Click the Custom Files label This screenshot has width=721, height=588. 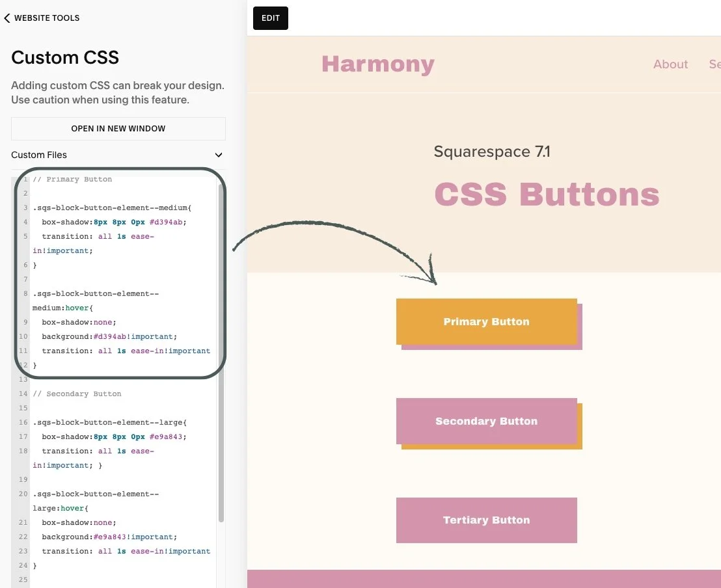pyautogui.click(x=39, y=155)
